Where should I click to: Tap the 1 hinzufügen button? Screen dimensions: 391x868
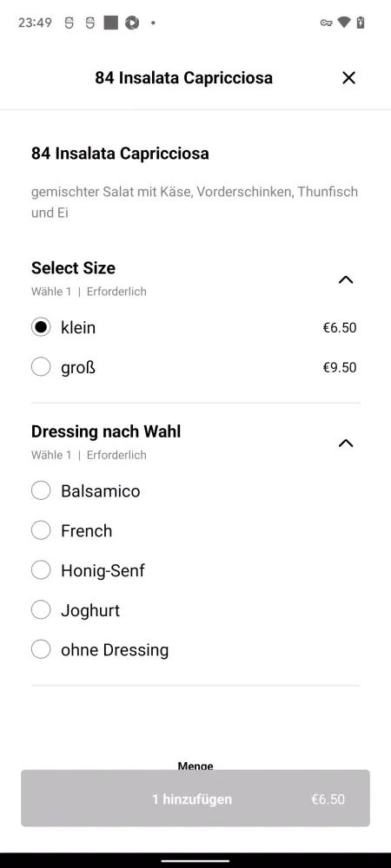(x=195, y=799)
